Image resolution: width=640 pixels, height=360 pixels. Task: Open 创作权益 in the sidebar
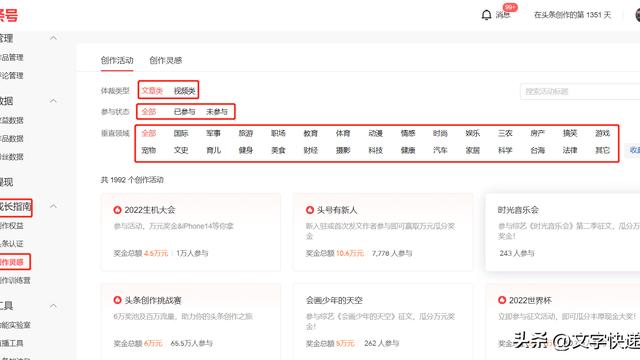click(x=12, y=226)
